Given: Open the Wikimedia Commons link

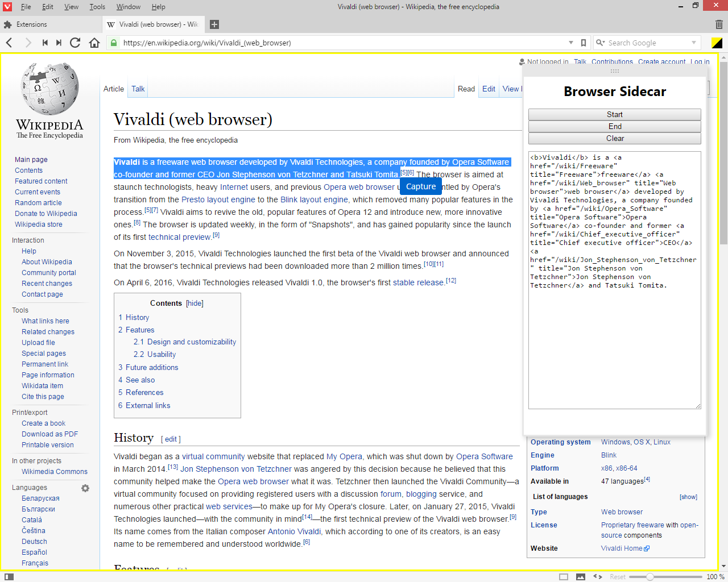Looking at the screenshot, I should tap(55, 472).
